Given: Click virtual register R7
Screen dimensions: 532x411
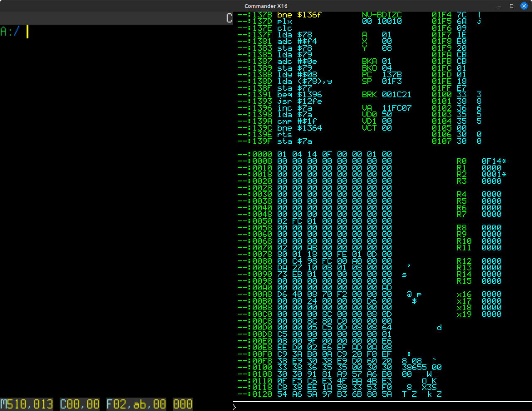Looking at the screenshot, I should tap(479, 215).
